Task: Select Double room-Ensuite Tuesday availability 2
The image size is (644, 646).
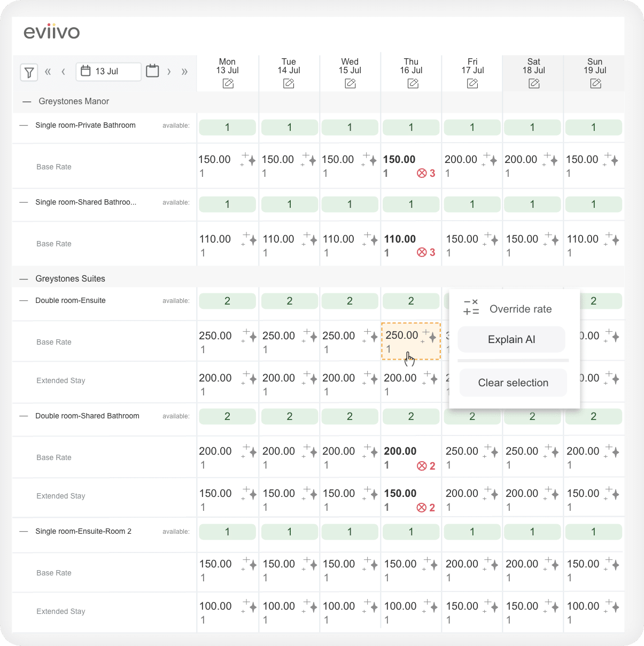Action: coord(289,301)
